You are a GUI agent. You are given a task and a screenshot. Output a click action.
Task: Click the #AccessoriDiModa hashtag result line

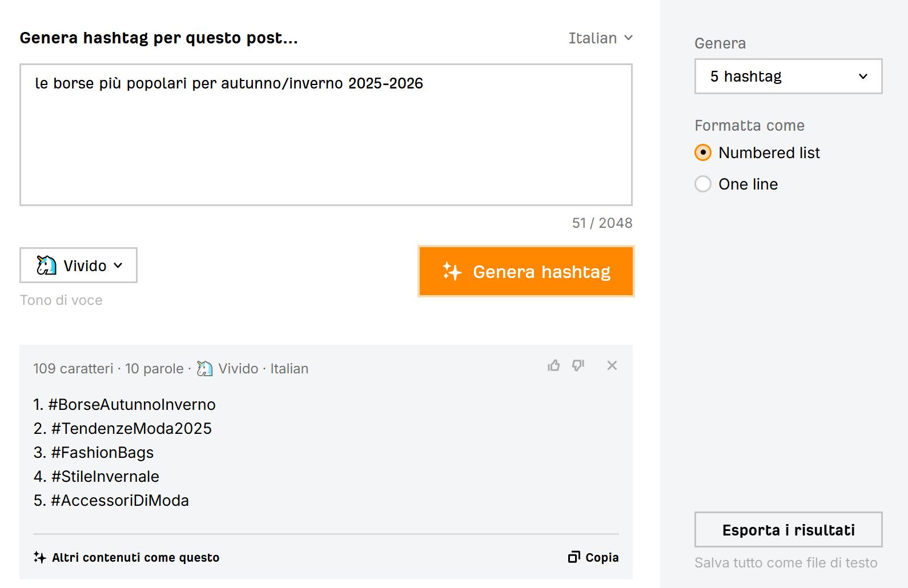[119, 501]
